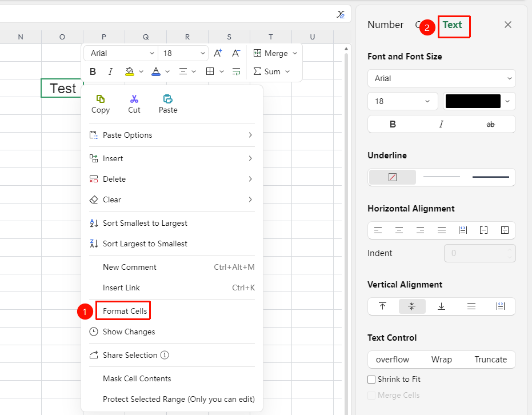This screenshot has width=532, height=415.
Task: Click the Paste clipboard icon
Action: (x=168, y=99)
